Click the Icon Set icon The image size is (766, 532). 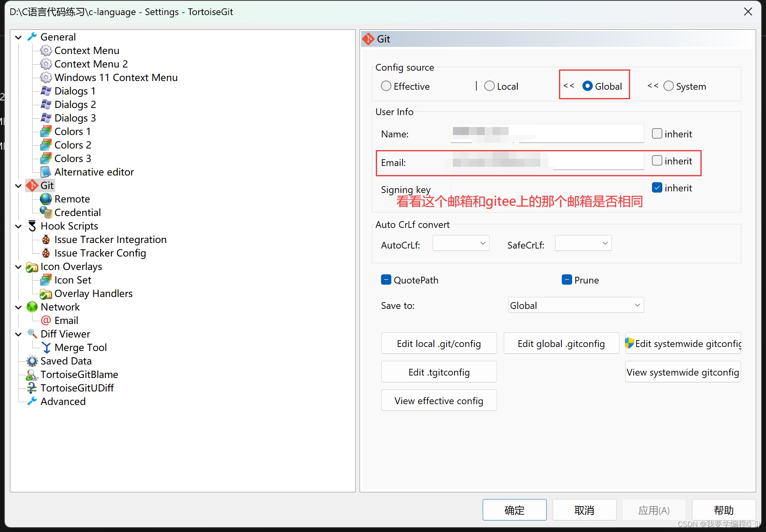coord(46,280)
